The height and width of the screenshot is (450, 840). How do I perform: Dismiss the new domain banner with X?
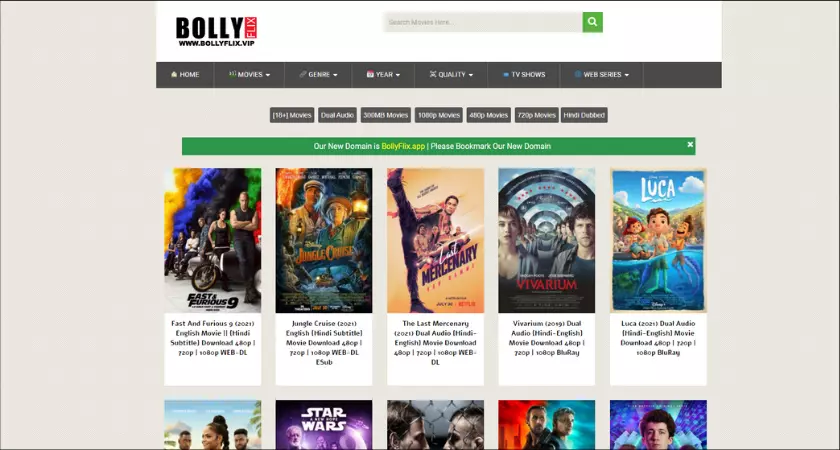[690, 144]
